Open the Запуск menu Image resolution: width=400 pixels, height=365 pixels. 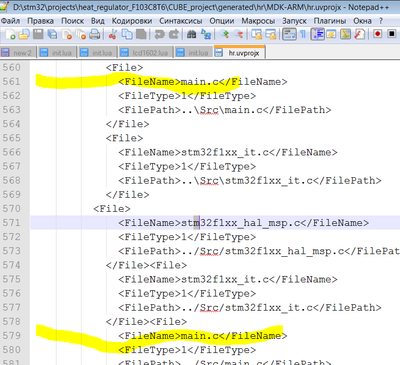pos(294,21)
